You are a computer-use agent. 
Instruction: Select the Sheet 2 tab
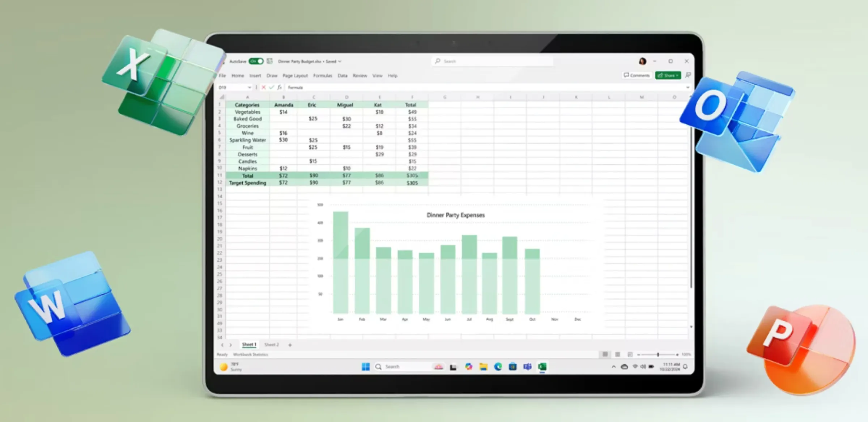click(271, 345)
